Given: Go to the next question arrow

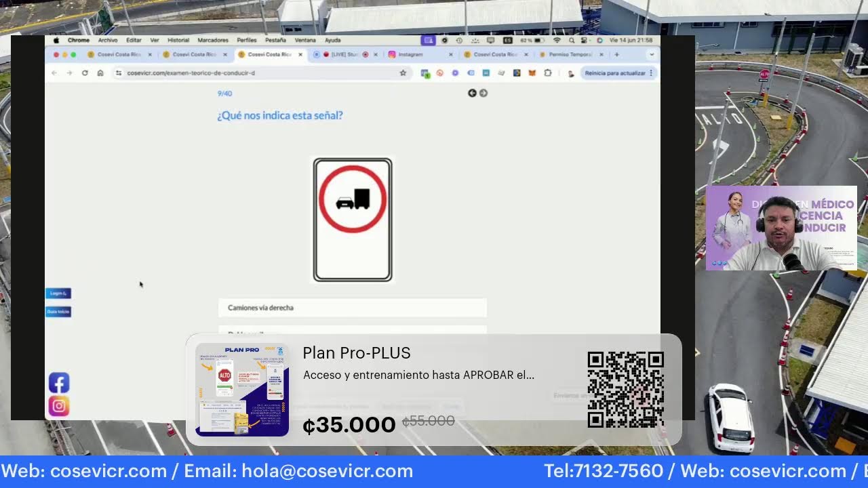Looking at the screenshot, I should click(x=484, y=93).
